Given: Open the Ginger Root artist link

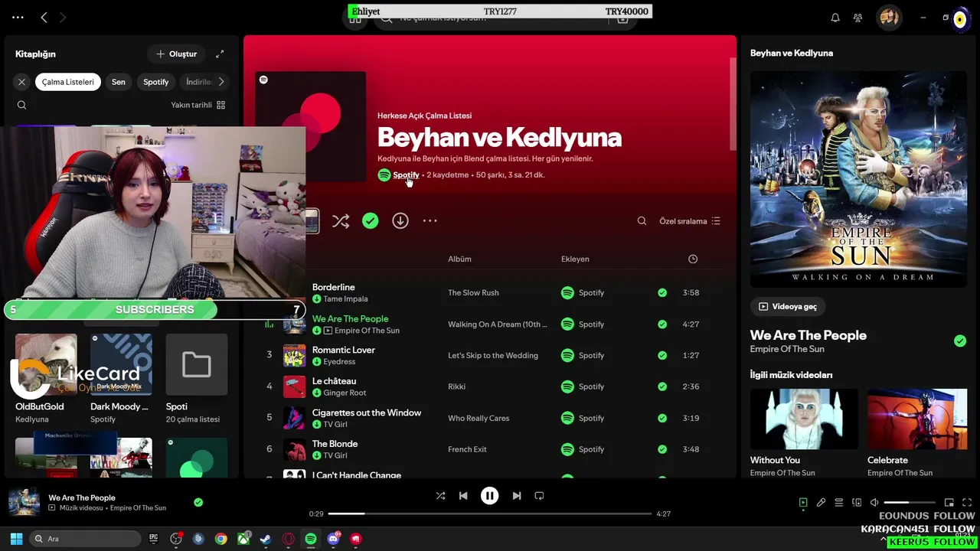Looking at the screenshot, I should click(x=345, y=393).
